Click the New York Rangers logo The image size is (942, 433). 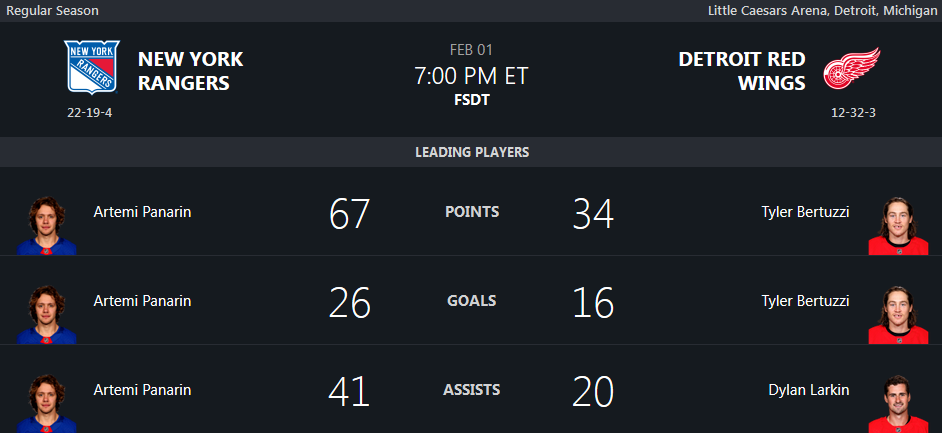(91, 68)
